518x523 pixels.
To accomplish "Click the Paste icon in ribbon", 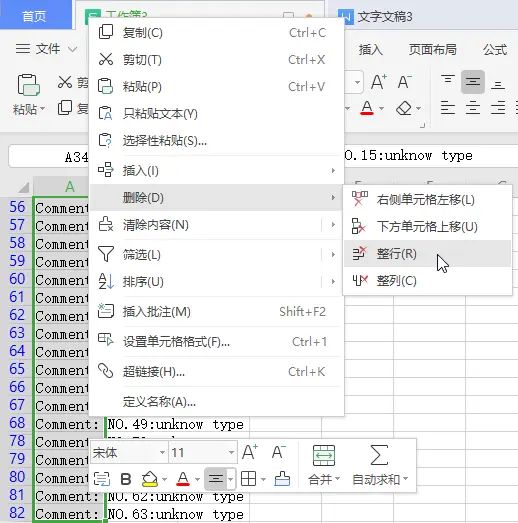I will click(29, 85).
